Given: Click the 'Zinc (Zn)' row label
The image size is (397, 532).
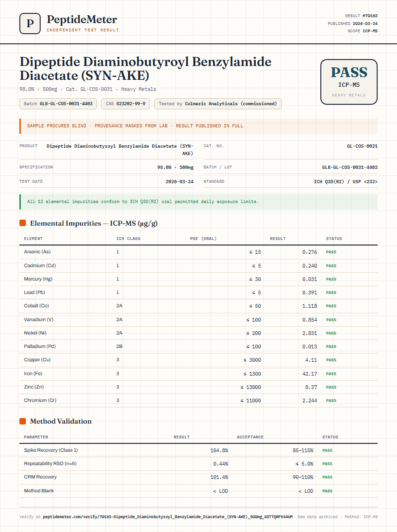Looking at the screenshot, I should click(x=34, y=387).
